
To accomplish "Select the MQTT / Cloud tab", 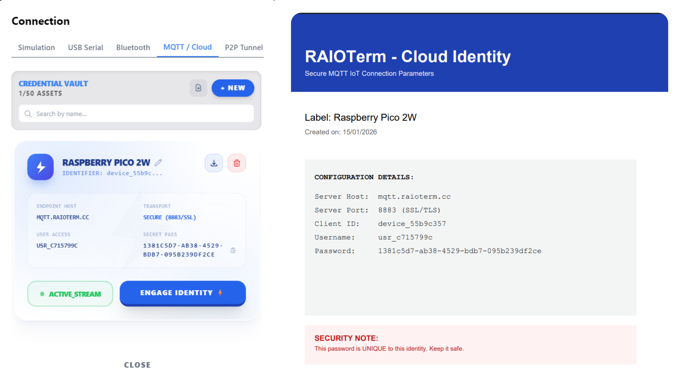I will pyautogui.click(x=187, y=47).
